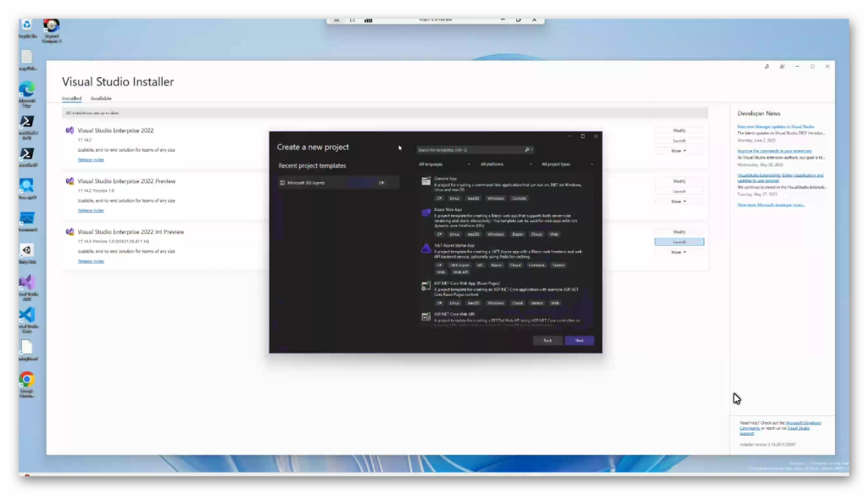Click the Microsoft 365 Agents recent template icon
The height and width of the screenshot is (495, 868).
[x=282, y=183]
